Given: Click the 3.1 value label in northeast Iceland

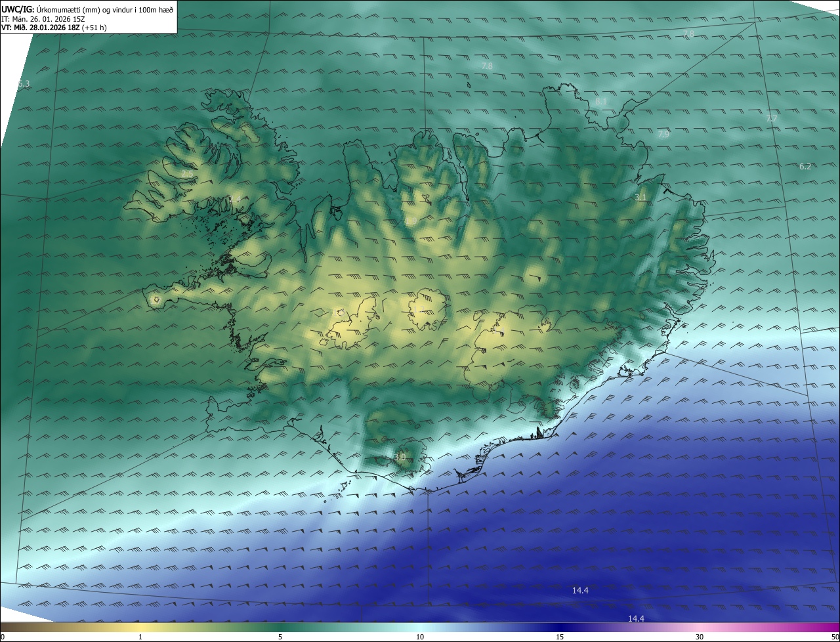Looking at the screenshot, I should pyautogui.click(x=641, y=198).
